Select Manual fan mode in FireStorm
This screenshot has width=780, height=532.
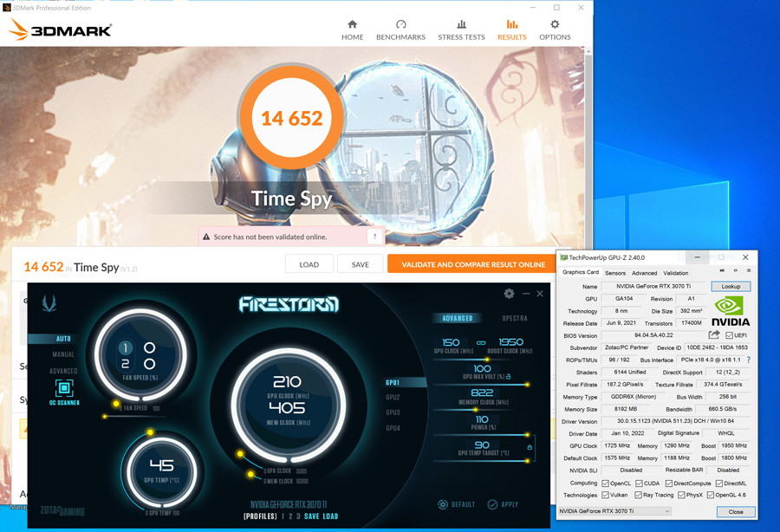pos(63,354)
